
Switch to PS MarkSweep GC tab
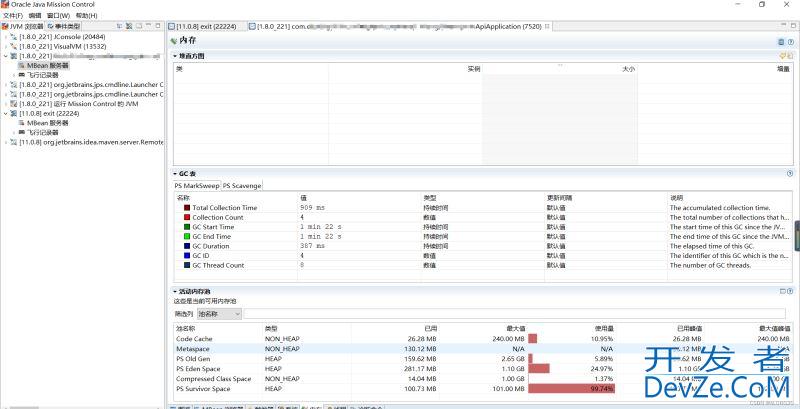click(x=196, y=186)
